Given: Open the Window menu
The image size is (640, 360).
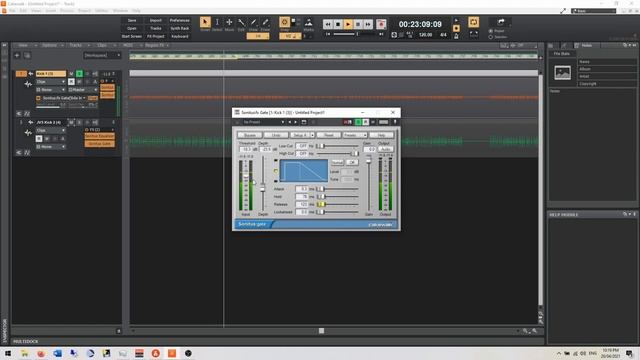Looking at the screenshot, I should (x=120, y=11).
